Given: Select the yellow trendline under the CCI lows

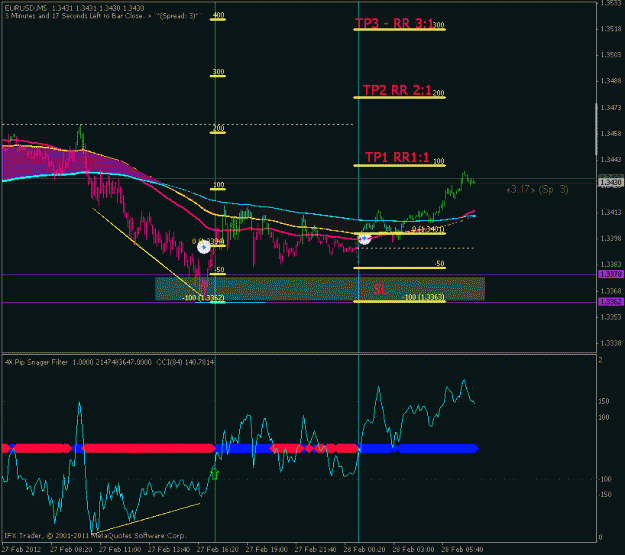Looking at the screenshot, I should click(146, 518).
